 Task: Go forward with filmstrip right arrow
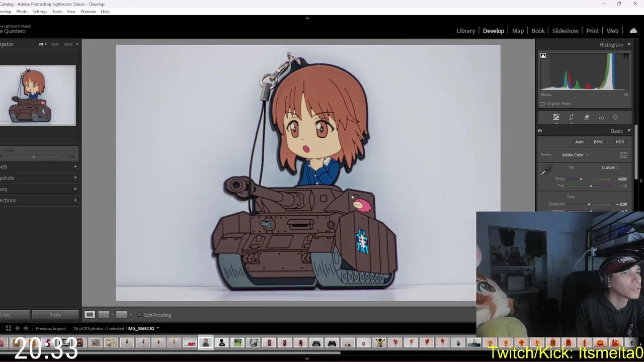click(x=27, y=328)
